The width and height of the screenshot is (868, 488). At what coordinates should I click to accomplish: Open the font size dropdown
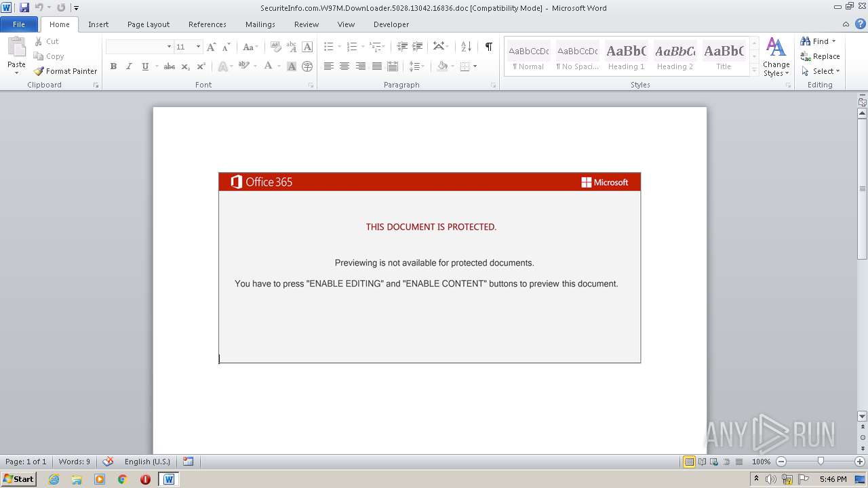[199, 47]
